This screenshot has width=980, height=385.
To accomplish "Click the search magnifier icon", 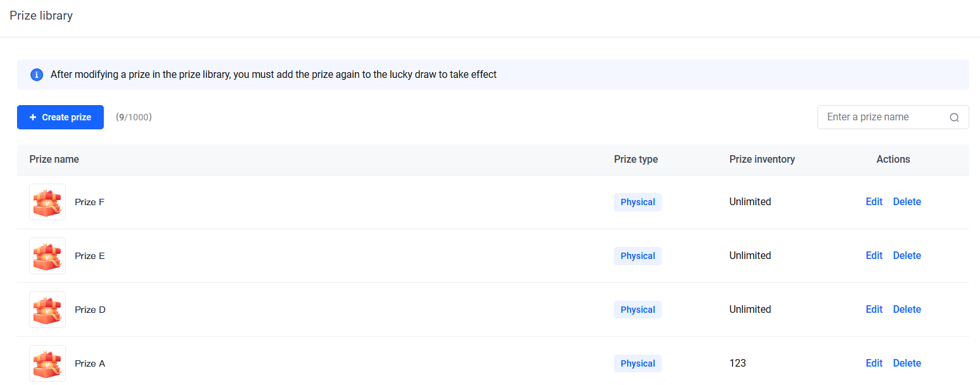I will click(x=954, y=117).
